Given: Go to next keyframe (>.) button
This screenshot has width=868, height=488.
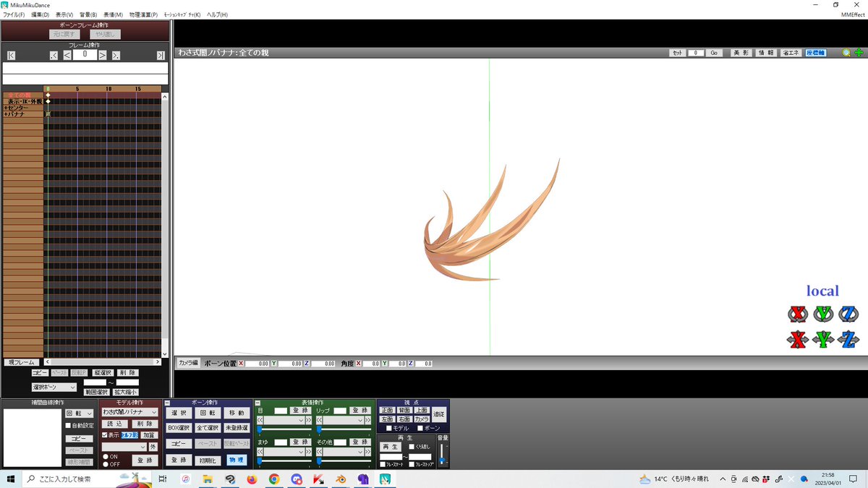Looking at the screenshot, I should point(116,55).
